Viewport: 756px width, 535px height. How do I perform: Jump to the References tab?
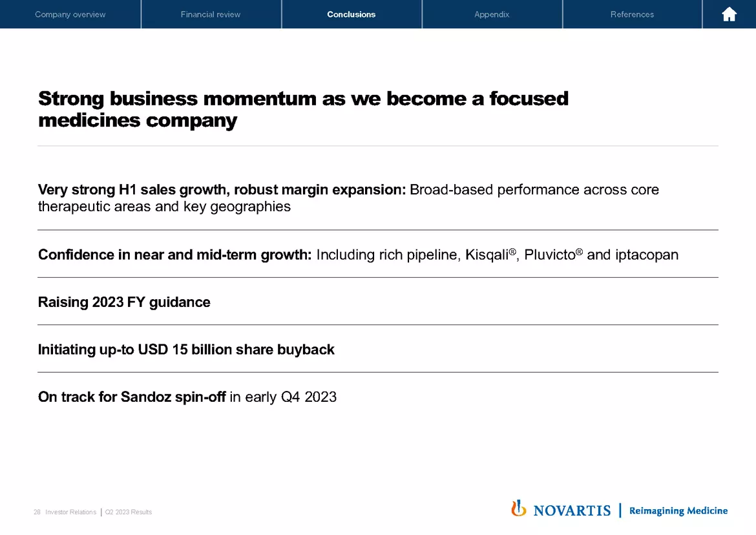click(632, 14)
